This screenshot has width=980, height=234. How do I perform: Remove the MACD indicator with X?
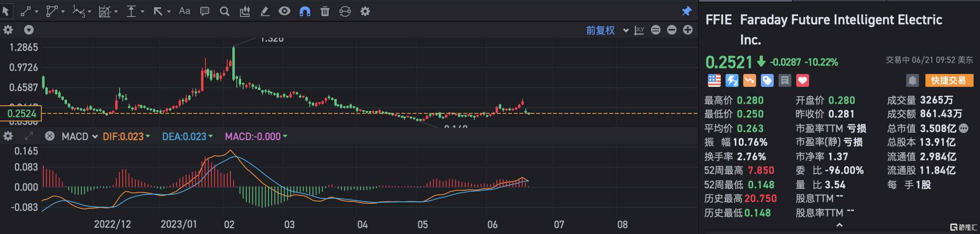coord(50,136)
